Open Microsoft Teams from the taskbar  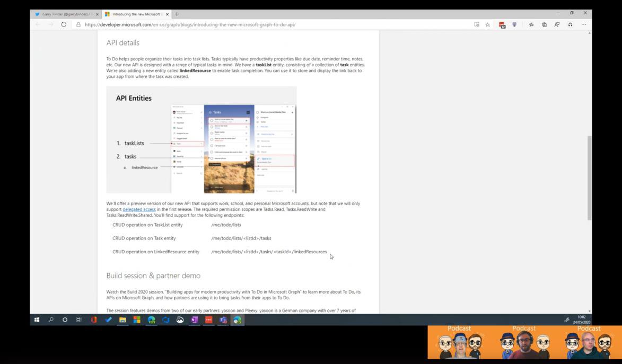click(x=223, y=320)
